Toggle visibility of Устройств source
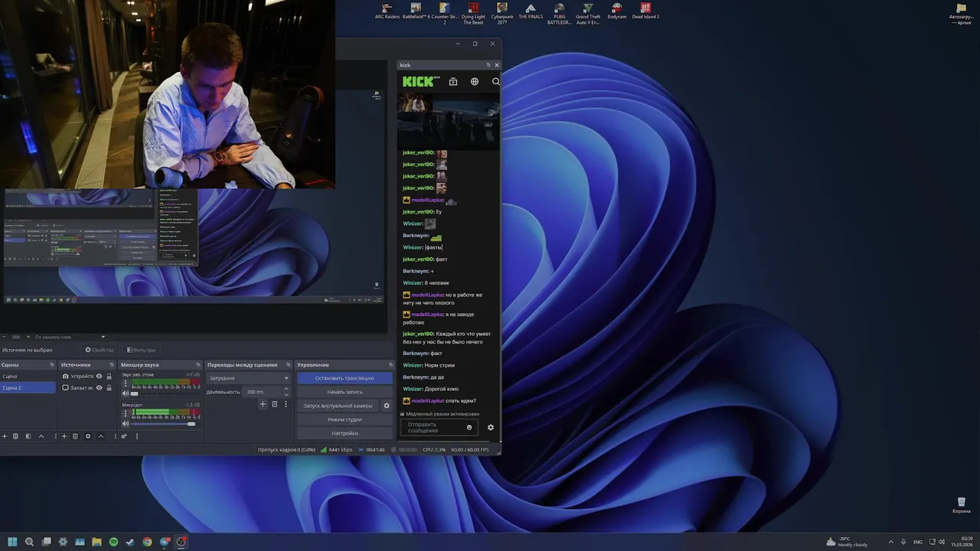Image resolution: width=980 pixels, height=551 pixels. pyautogui.click(x=99, y=377)
